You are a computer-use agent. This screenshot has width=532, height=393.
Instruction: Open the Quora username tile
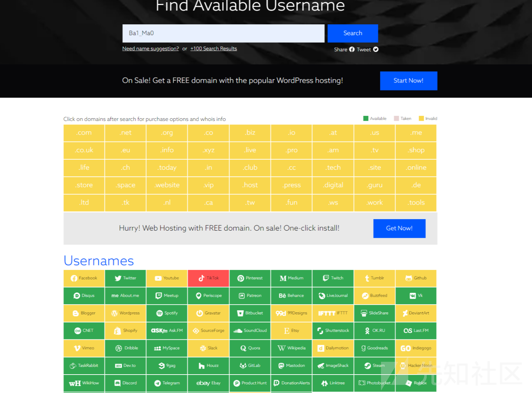(x=250, y=348)
